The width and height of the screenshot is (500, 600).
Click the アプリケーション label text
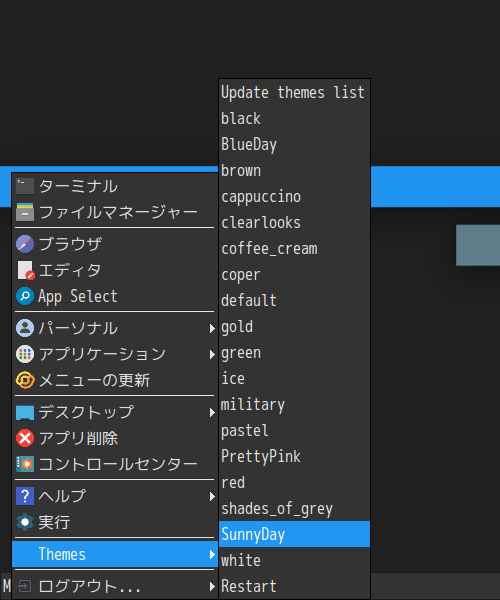(x=102, y=354)
